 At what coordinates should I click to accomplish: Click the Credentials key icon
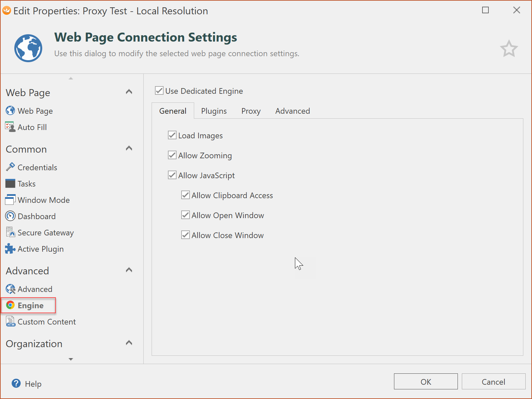(10, 167)
